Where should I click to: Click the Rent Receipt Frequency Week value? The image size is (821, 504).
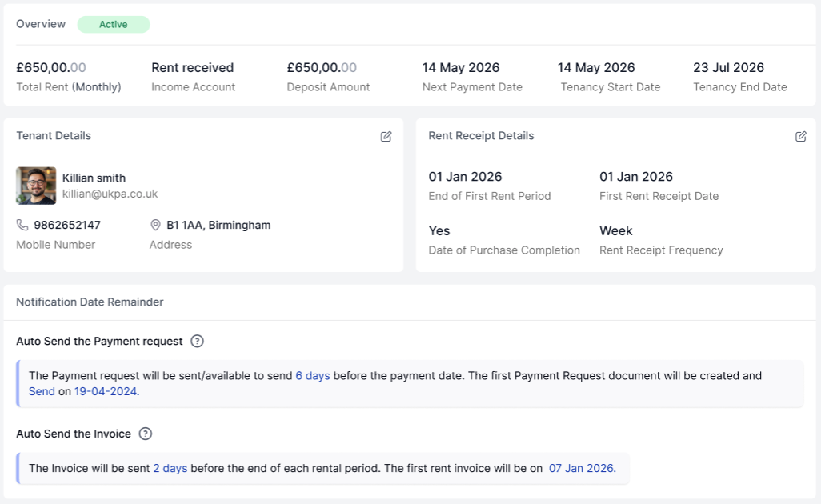click(616, 230)
